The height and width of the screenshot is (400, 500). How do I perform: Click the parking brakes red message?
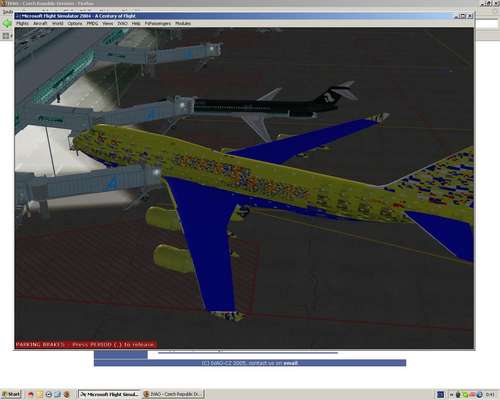(x=85, y=344)
